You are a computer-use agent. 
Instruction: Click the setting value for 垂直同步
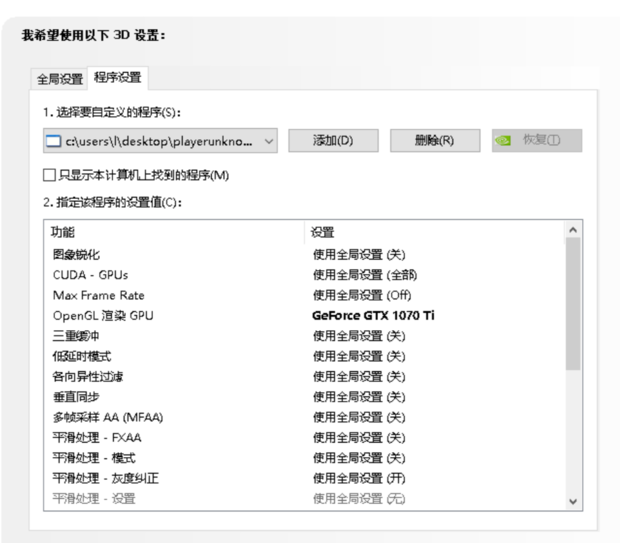pos(359,397)
